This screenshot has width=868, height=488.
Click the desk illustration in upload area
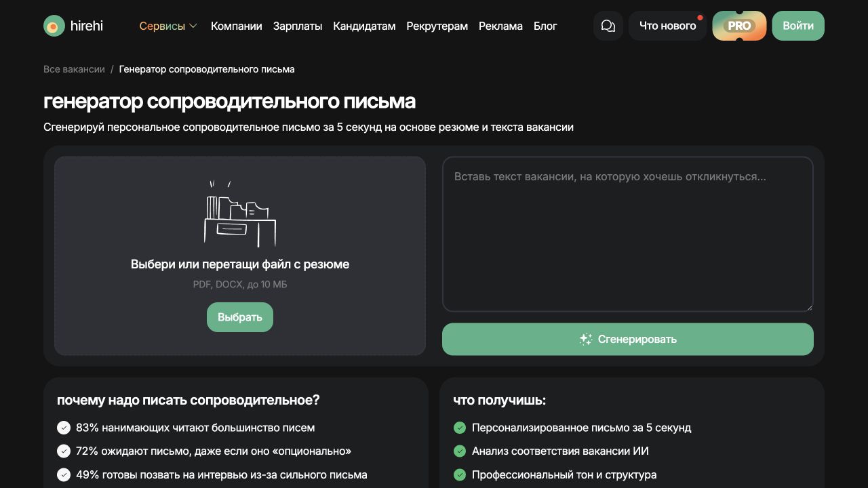pyautogui.click(x=240, y=213)
